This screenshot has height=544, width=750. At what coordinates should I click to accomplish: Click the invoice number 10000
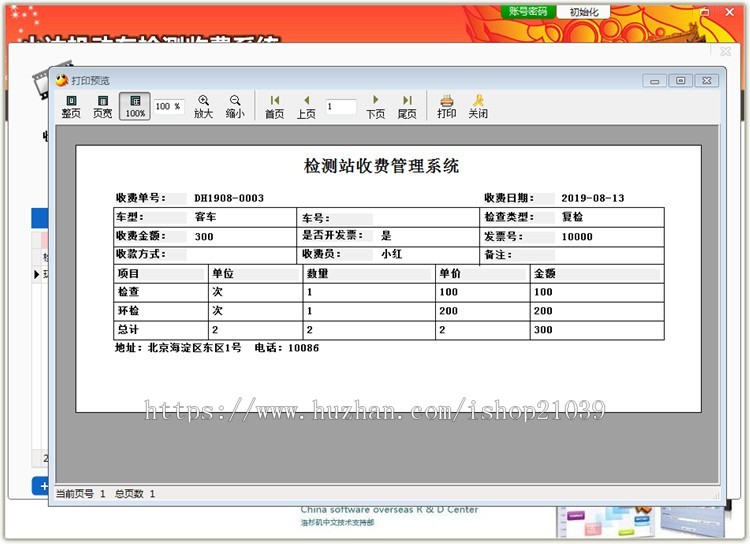(577, 237)
